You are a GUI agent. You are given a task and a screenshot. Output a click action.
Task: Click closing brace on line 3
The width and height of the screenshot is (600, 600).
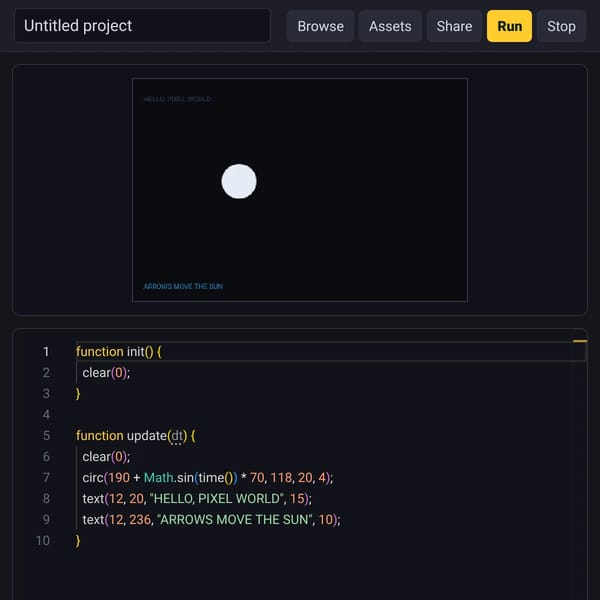78,394
